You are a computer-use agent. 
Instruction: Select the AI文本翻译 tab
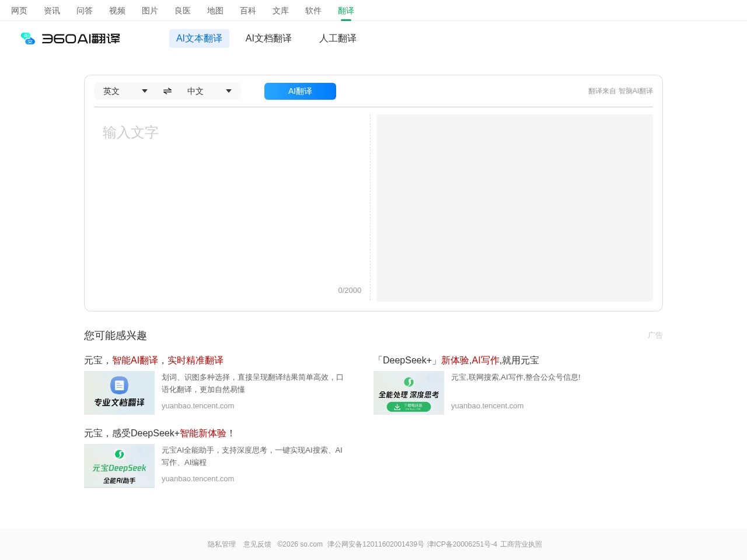tap(199, 38)
